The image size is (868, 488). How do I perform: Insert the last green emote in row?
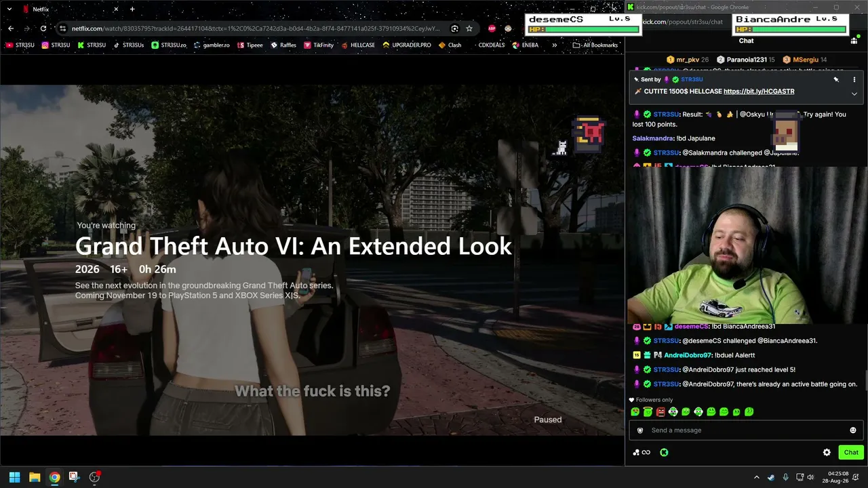coord(749,411)
